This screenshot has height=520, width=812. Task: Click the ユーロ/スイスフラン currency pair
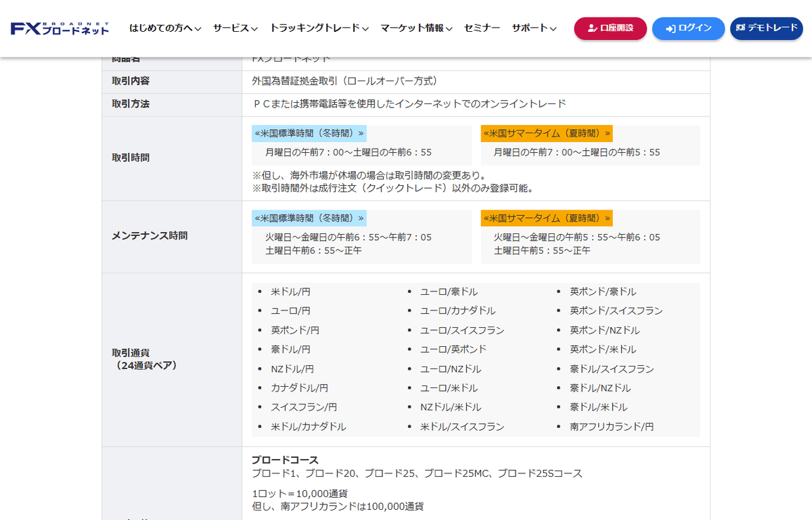462,331
